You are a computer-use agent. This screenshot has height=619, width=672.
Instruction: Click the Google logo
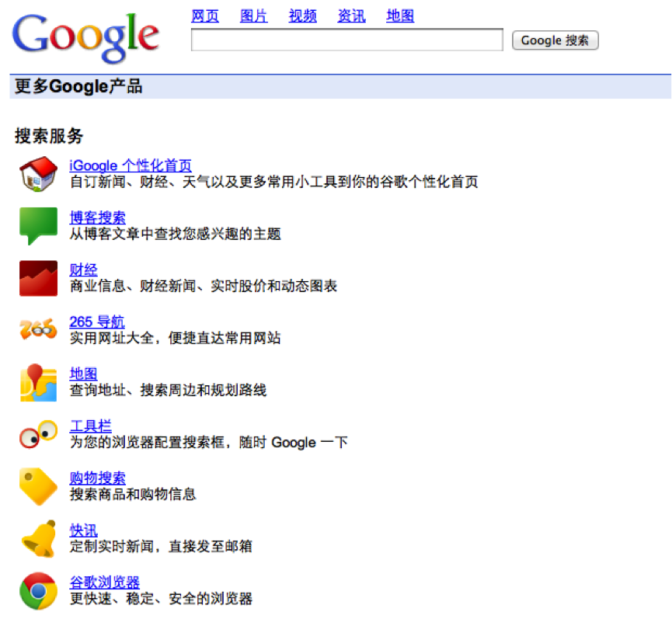[x=85, y=37]
